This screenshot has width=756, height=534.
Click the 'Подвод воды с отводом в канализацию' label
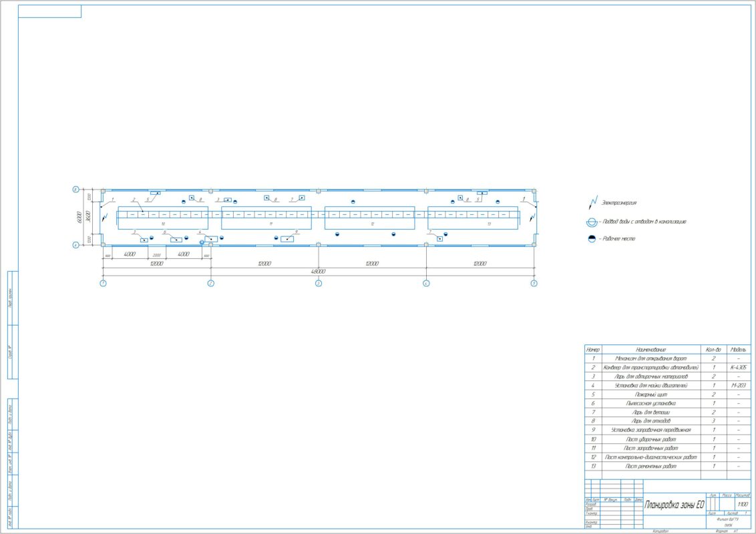pos(644,222)
